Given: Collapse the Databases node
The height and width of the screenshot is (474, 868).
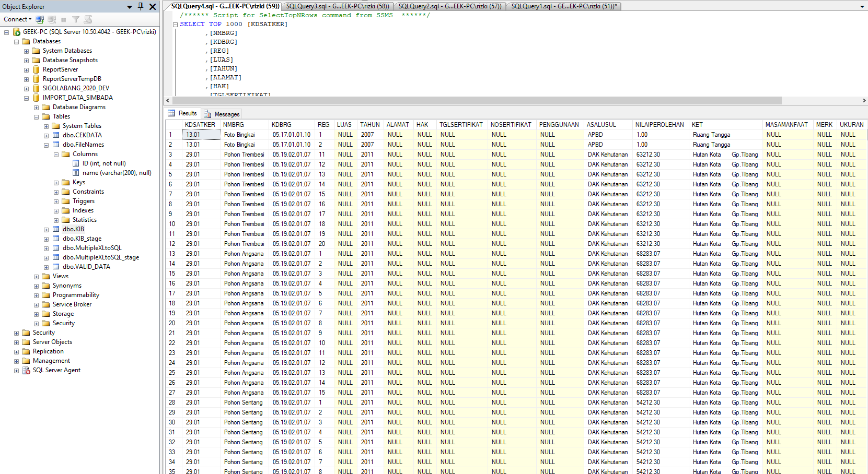Looking at the screenshot, I should (16, 42).
